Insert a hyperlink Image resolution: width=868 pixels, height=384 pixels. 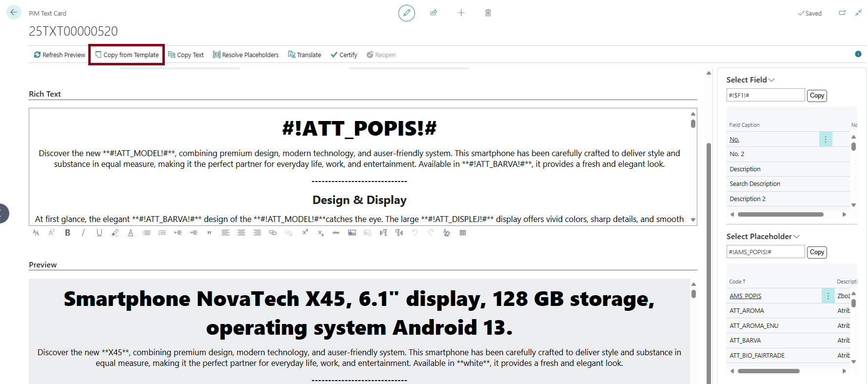tap(273, 233)
